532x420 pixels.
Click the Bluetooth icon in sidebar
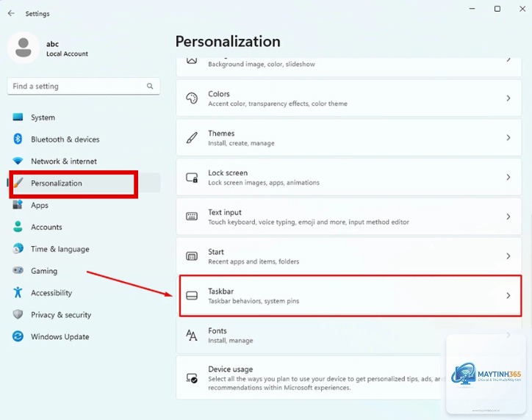(x=18, y=139)
